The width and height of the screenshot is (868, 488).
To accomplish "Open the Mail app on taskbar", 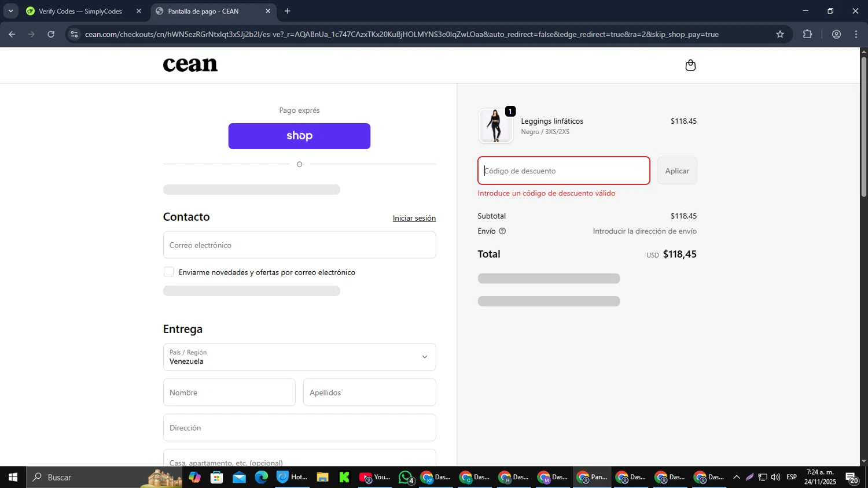I will pyautogui.click(x=239, y=478).
